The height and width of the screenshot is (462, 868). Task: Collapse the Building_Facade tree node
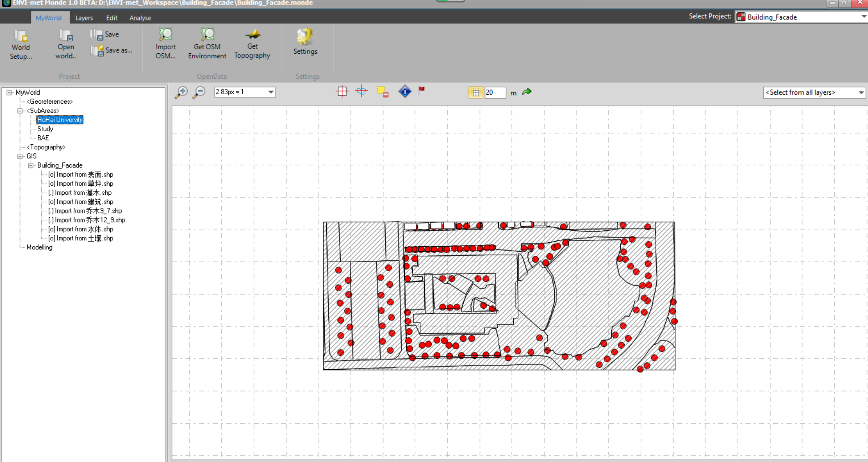pyautogui.click(x=31, y=165)
